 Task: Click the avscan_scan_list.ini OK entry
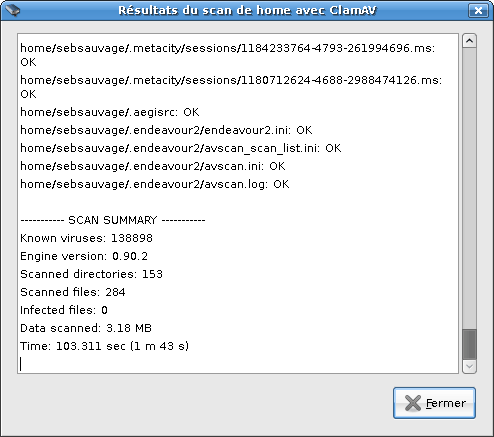pyautogui.click(x=181, y=148)
